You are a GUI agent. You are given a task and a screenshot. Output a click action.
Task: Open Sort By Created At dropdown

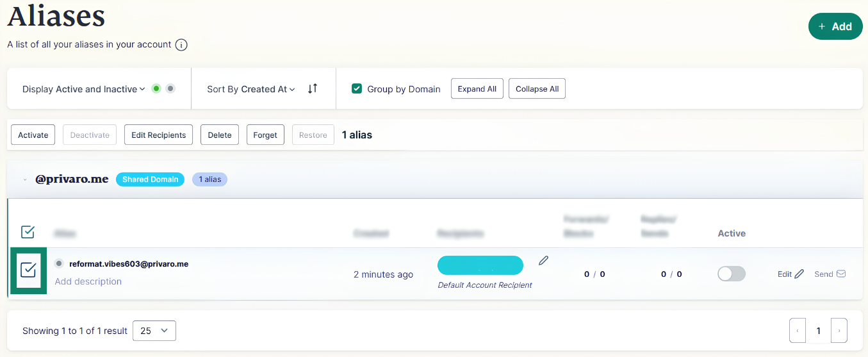[x=251, y=89]
